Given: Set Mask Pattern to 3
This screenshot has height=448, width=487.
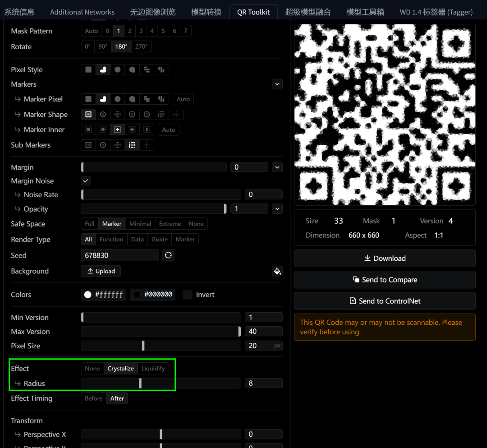Looking at the screenshot, I should click(x=141, y=31).
